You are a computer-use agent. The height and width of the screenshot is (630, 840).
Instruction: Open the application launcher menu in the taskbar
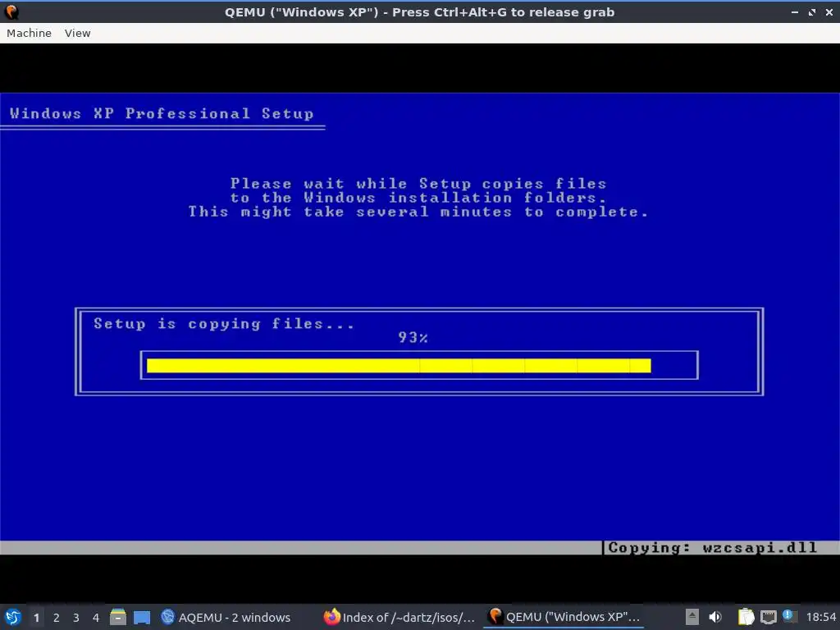[x=13, y=617]
